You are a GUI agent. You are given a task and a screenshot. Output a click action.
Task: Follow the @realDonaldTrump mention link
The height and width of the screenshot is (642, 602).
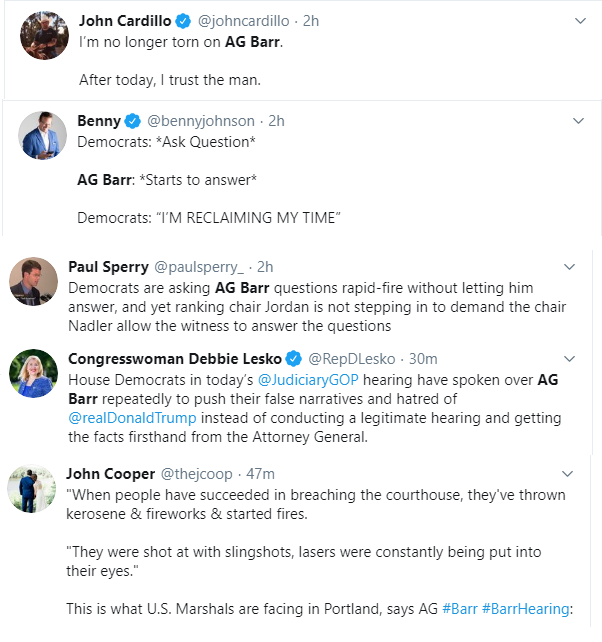132,417
